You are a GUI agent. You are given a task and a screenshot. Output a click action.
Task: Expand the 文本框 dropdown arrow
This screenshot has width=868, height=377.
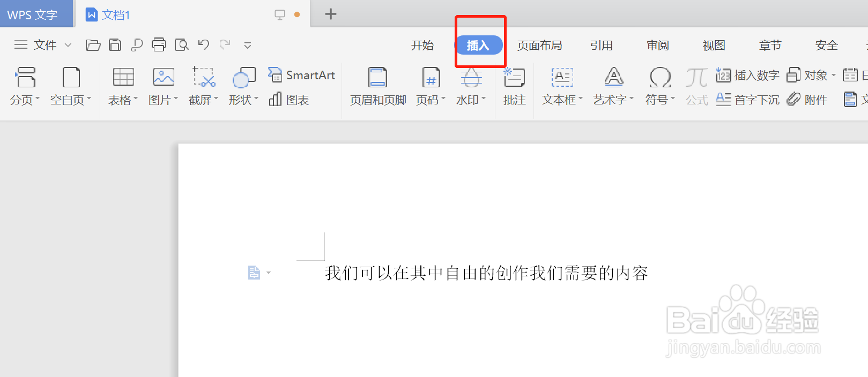click(581, 99)
